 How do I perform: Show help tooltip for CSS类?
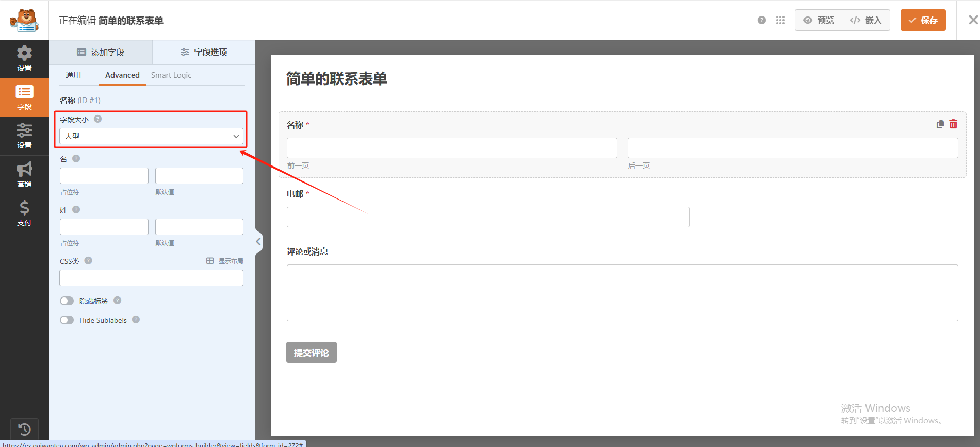88,260
